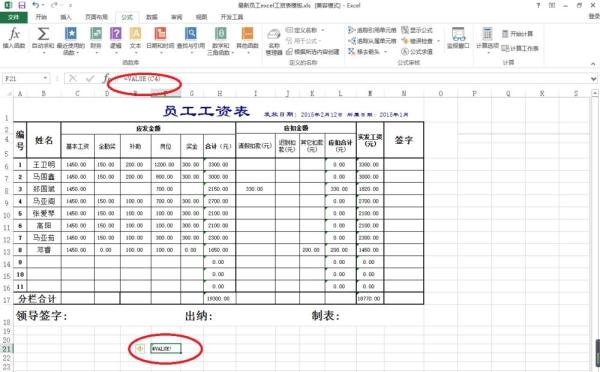Select the cell showing #VALUE!
The width and height of the screenshot is (600, 372).
click(166, 348)
